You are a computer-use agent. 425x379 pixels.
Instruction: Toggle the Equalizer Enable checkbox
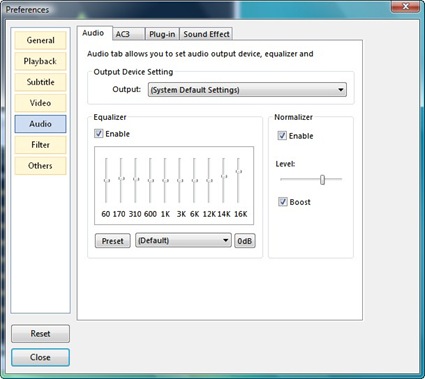point(99,134)
